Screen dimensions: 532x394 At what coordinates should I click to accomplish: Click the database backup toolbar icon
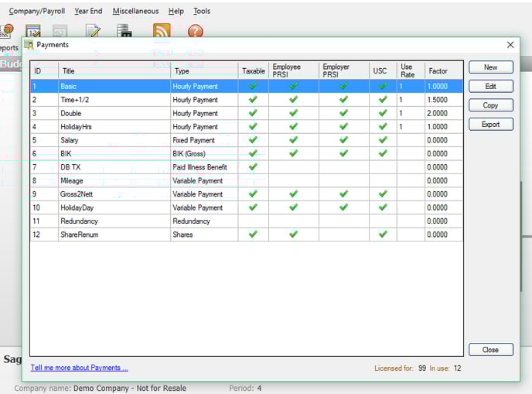coord(124,30)
